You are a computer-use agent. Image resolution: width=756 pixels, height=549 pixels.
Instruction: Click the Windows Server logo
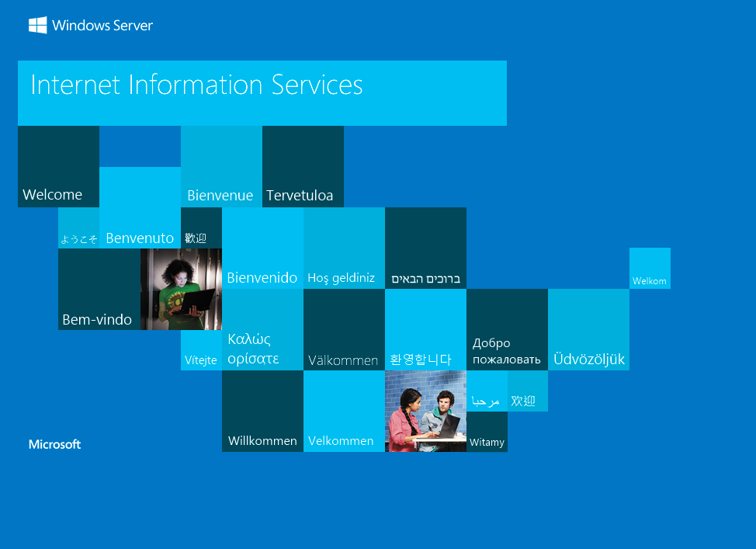[91, 26]
